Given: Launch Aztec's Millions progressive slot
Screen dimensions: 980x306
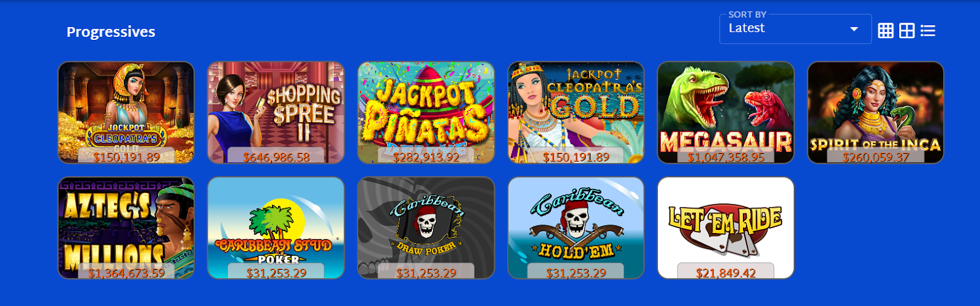Looking at the screenshot, I should click(126, 228).
